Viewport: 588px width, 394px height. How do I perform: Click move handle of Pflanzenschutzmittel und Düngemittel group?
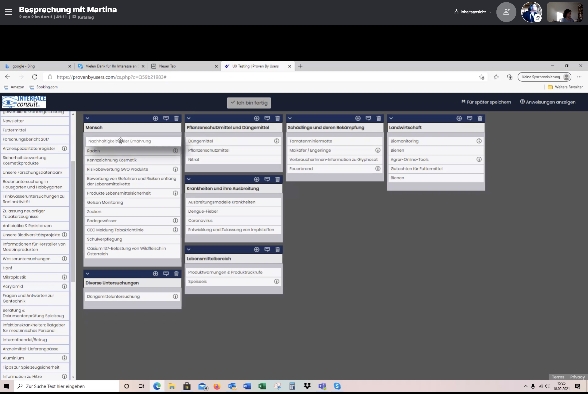[x=256, y=118]
